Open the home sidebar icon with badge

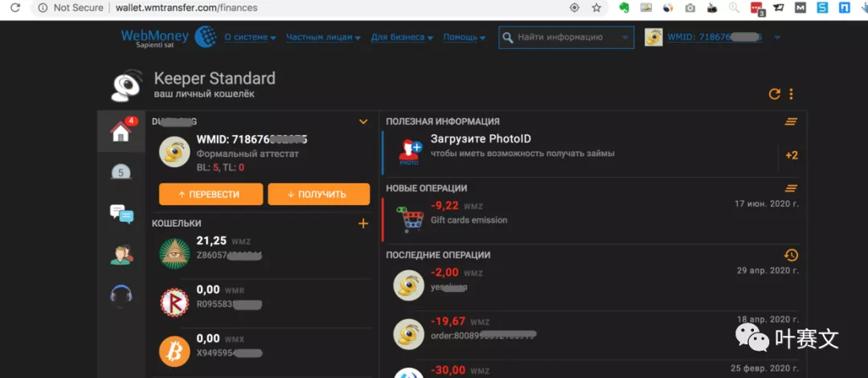click(x=121, y=131)
